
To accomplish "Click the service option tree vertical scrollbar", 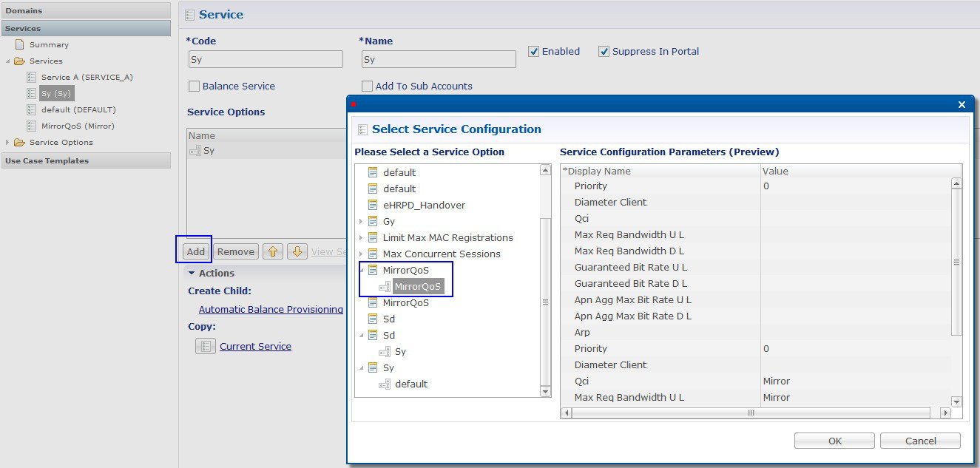I will pyautogui.click(x=546, y=280).
